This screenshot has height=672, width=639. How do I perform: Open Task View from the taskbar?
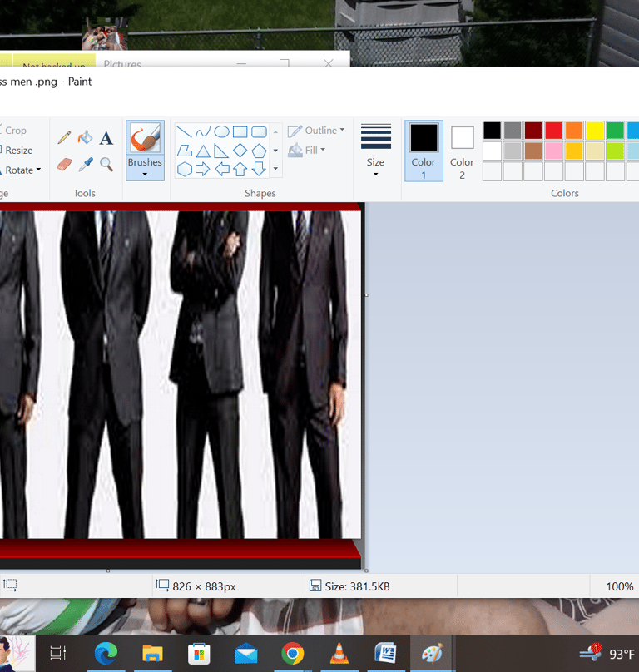[x=58, y=653]
